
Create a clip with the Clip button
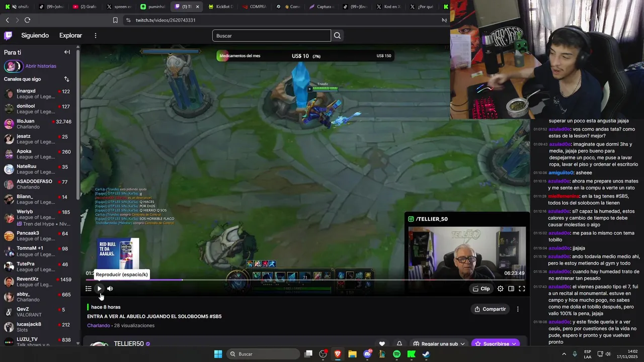pos(481,289)
